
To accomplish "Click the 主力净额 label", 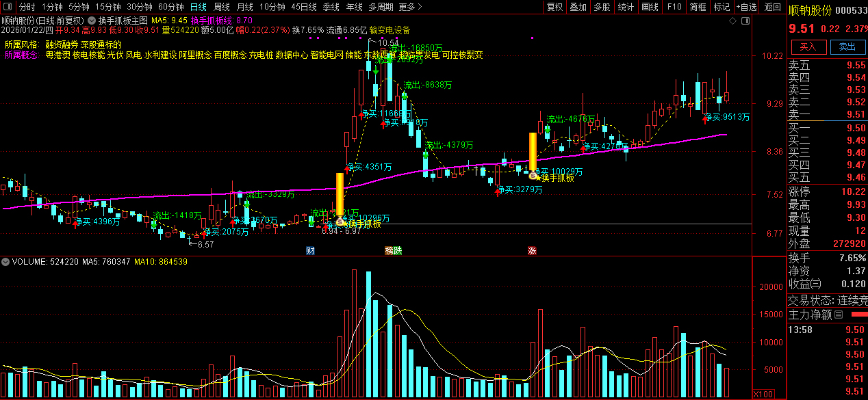I will click(x=810, y=315).
